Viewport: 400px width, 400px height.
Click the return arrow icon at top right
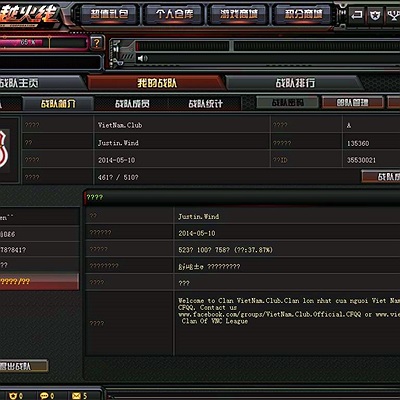[357, 15]
